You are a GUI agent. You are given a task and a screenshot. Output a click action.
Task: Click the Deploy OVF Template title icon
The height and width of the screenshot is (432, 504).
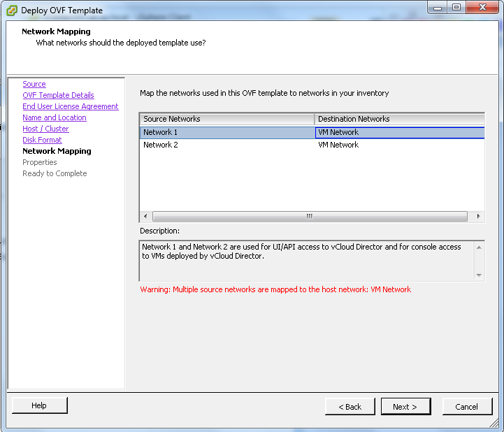click(12, 10)
